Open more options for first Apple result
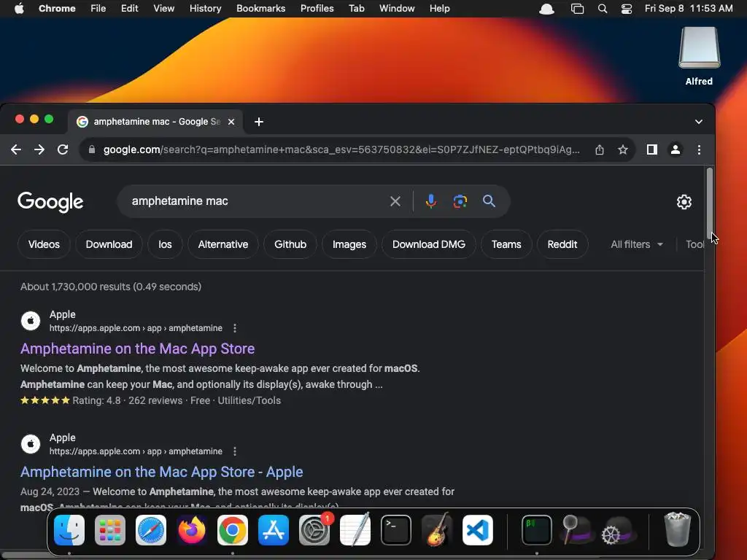Viewport: 747px width, 560px height. 234,328
